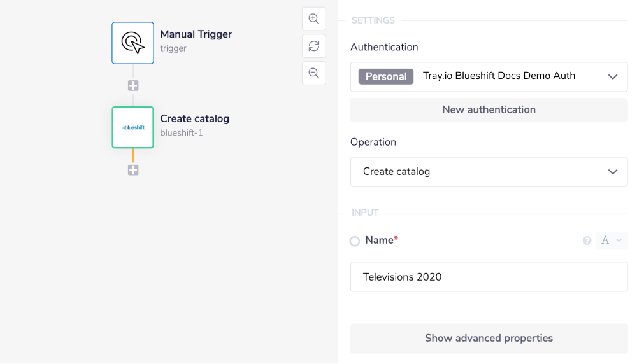637x364 pixels.
Task: Toggle the circle next to Name label
Action: [355, 241]
